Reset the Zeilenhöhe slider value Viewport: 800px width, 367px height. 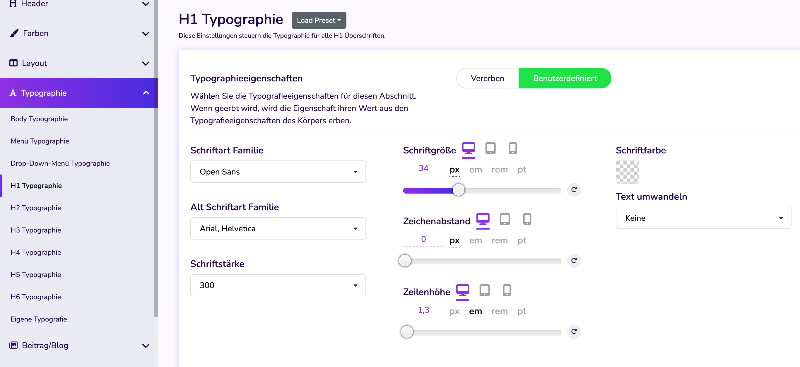(574, 332)
